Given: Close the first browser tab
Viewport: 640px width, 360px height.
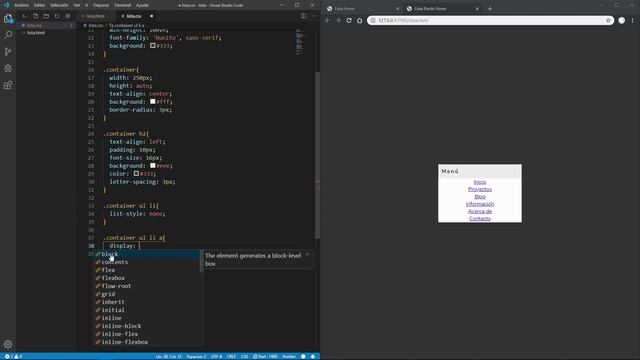Looking at the screenshot, I should (x=397, y=9).
